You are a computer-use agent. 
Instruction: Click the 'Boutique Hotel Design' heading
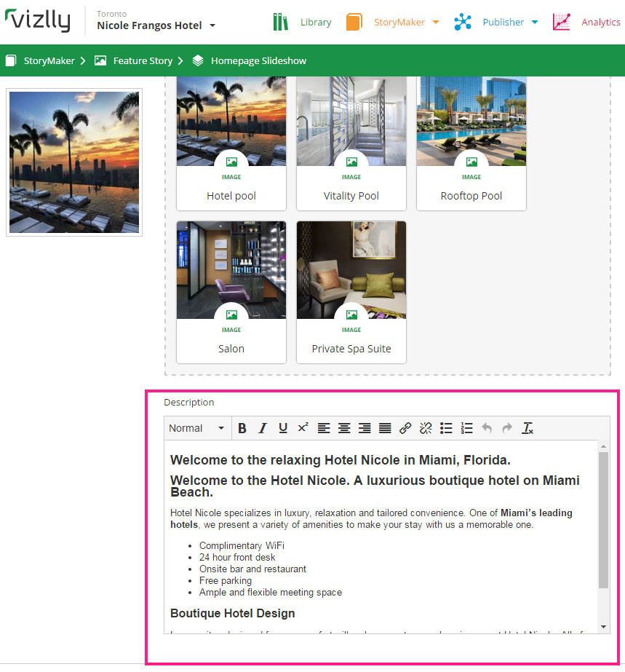point(233,613)
